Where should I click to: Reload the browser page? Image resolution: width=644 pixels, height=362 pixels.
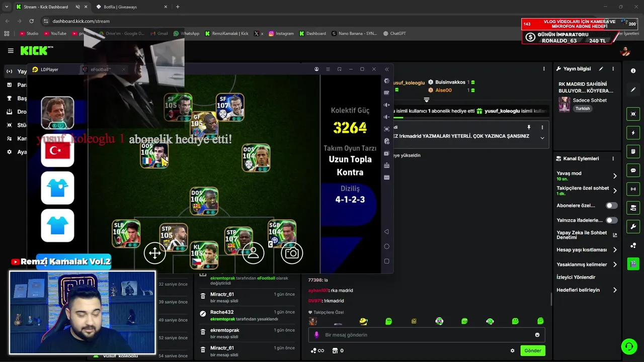31,21
